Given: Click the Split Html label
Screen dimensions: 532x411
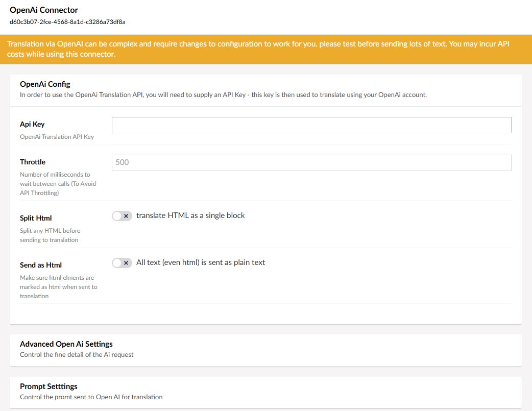Looking at the screenshot, I should pos(36,218).
